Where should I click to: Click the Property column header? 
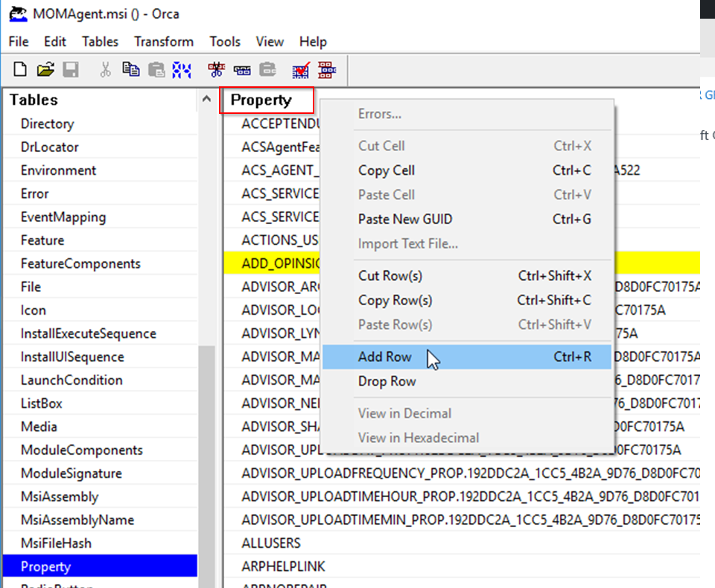click(x=261, y=100)
